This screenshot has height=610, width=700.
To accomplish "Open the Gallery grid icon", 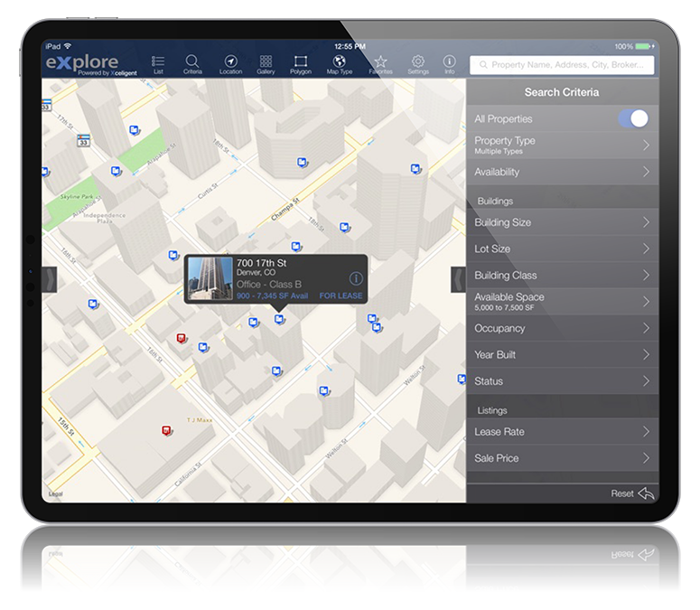I will point(266,63).
